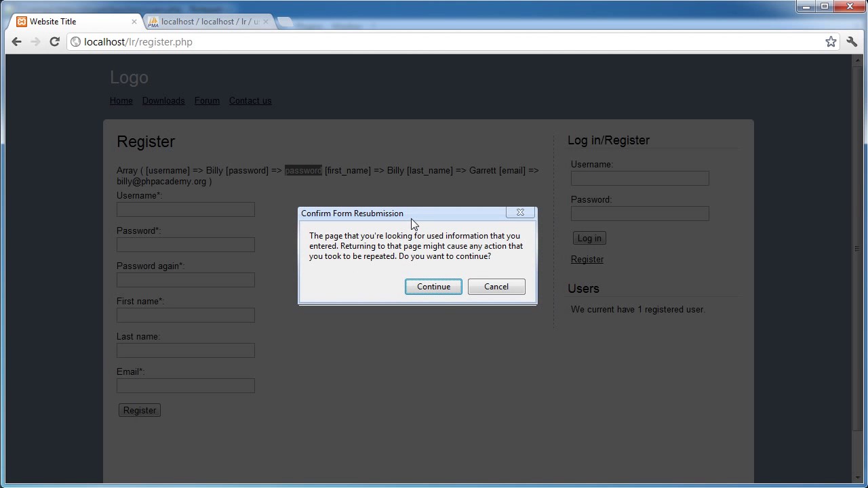
Task: Click the Log in button
Action: (589, 238)
